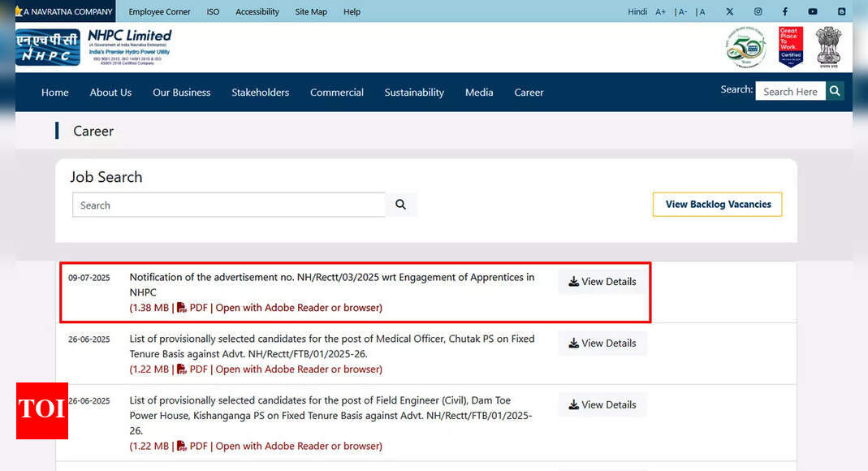Open the YouTube icon in top bar
This screenshot has width=868, height=471.
click(813, 11)
